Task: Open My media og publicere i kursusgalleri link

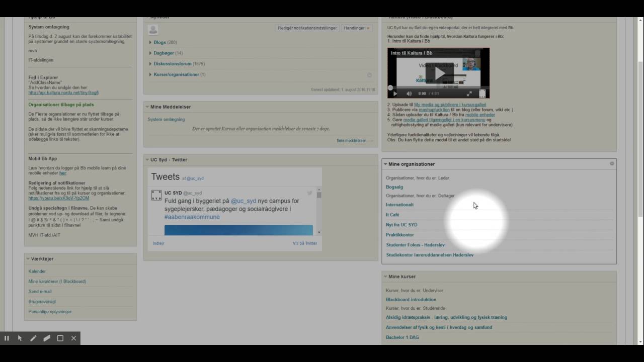Action: point(450,105)
